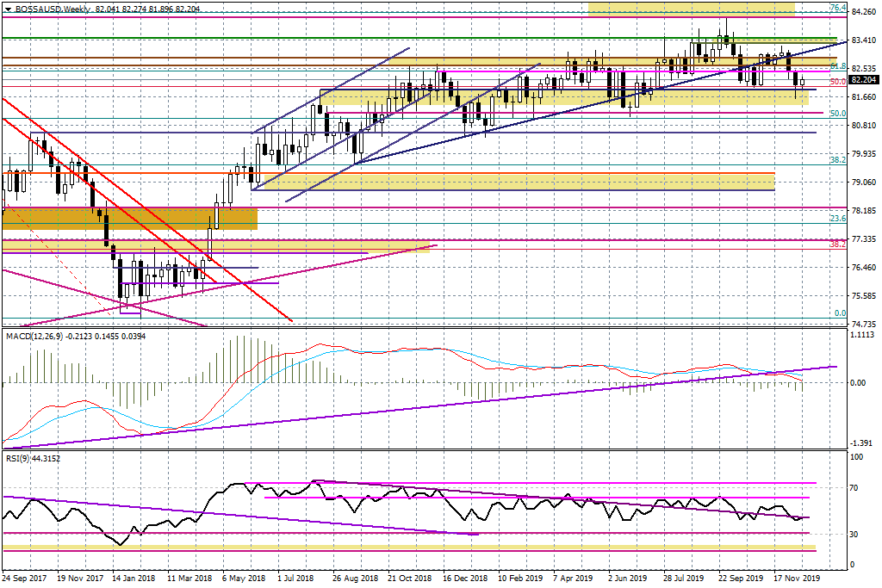The width and height of the screenshot is (882, 588).
Task: Open the chart menu triangle beside BOSSAUSD
Action: pyautogui.click(x=8, y=9)
